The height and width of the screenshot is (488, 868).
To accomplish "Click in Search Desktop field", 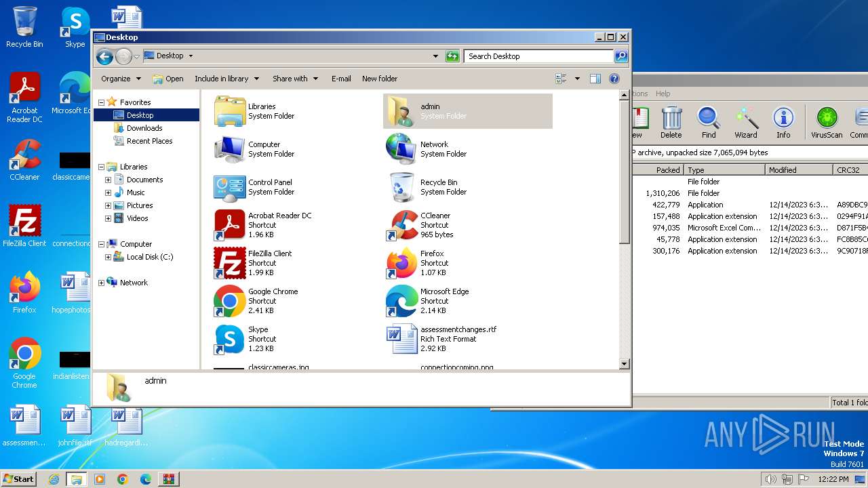I will coord(538,56).
